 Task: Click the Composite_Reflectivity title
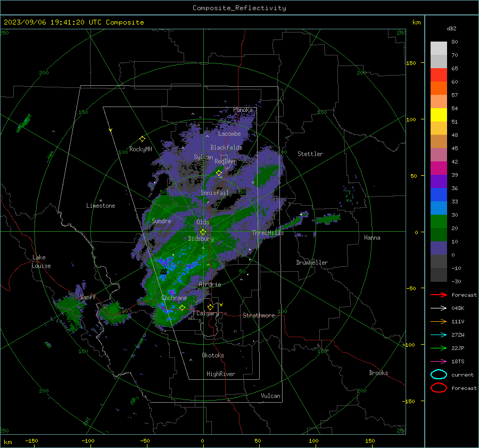coord(240,8)
